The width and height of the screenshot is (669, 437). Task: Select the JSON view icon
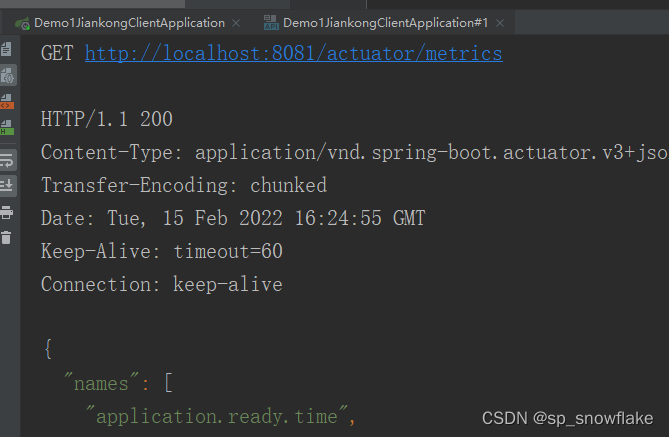point(8,76)
